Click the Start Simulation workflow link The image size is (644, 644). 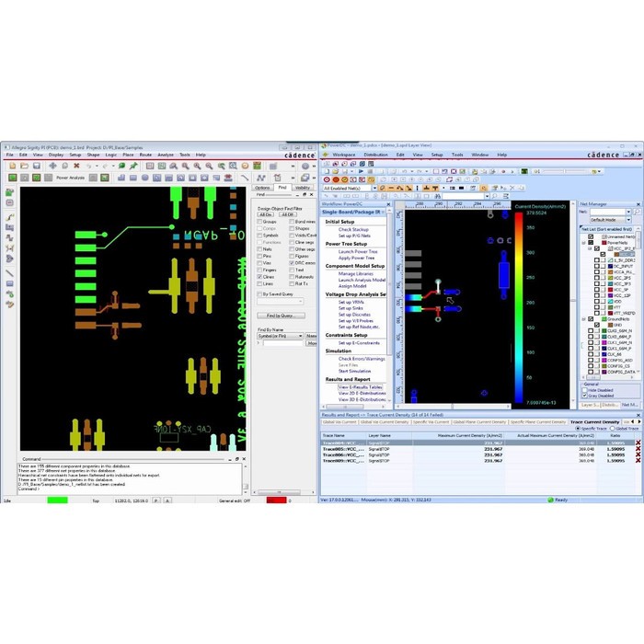click(x=354, y=371)
